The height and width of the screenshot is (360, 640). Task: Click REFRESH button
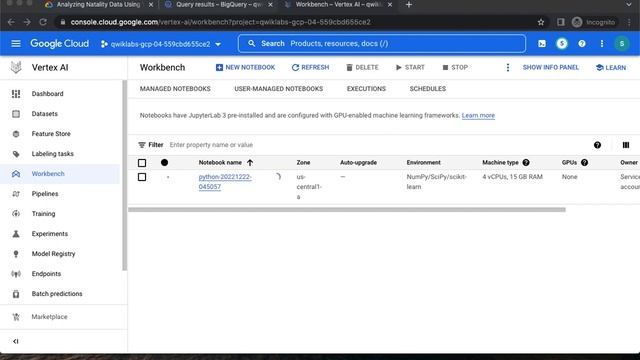pyautogui.click(x=310, y=67)
